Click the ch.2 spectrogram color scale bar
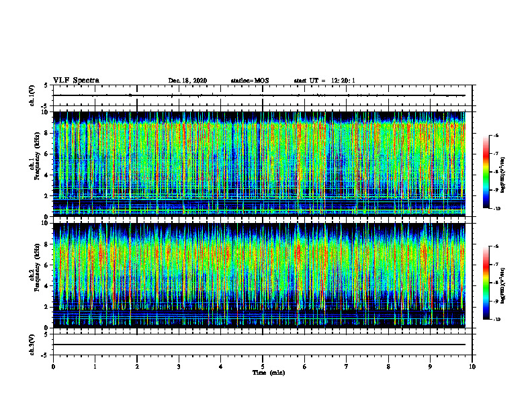The height and width of the screenshot is (411, 532). [486, 283]
